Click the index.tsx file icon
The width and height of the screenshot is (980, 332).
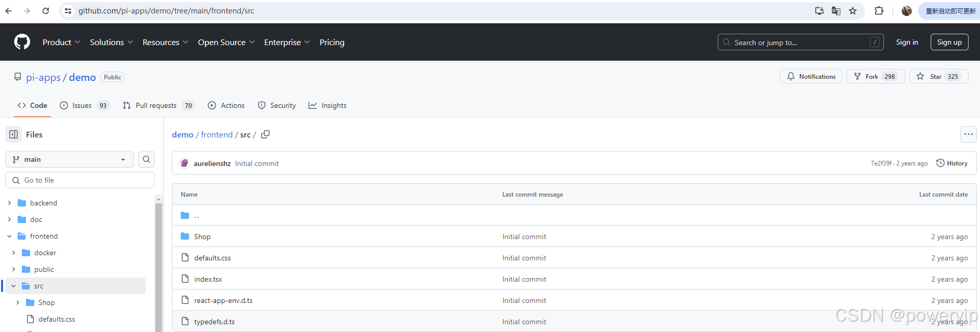pyautogui.click(x=185, y=279)
